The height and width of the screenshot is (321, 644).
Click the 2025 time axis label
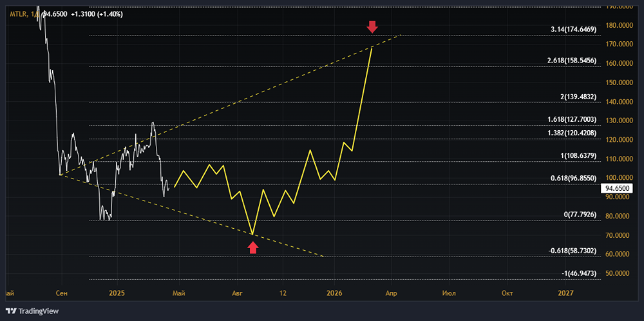[x=117, y=293]
